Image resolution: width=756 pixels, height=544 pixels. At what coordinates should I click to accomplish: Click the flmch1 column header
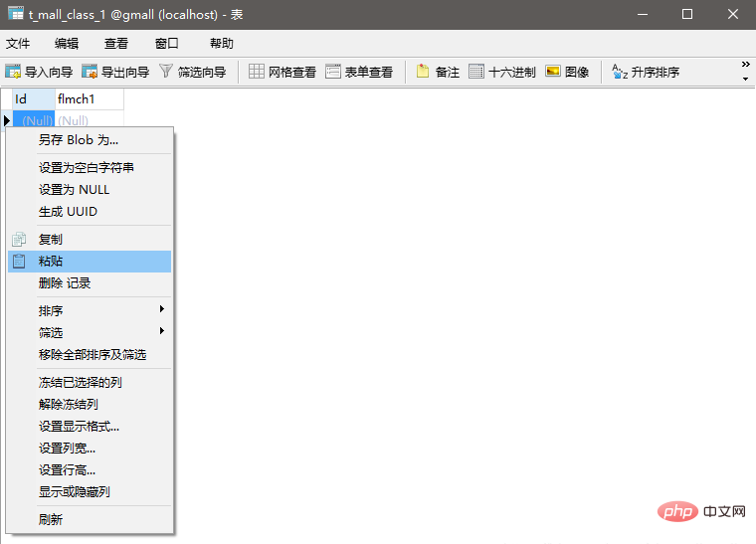pyautogui.click(x=90, y=99)
